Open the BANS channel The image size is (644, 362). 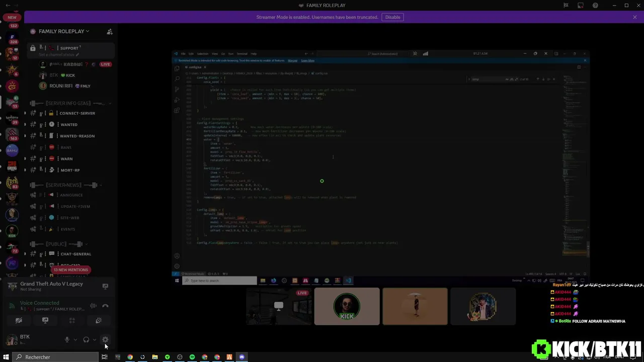pos(70,147)
